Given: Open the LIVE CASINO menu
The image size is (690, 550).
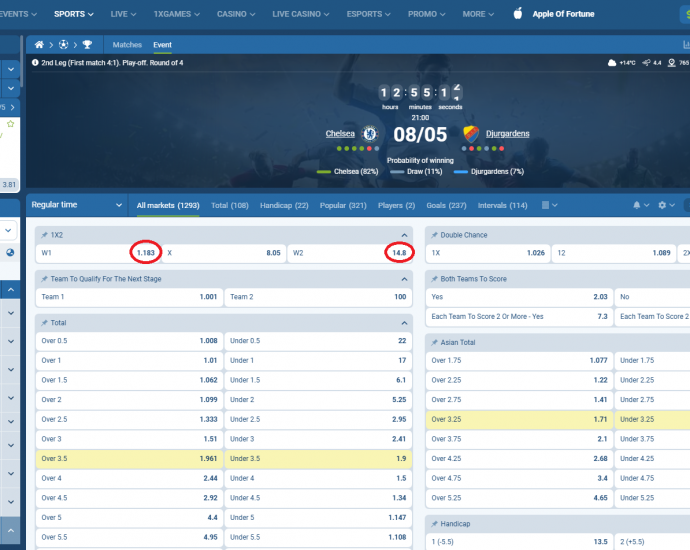Looking at the screenshot, I should (x=301, y=14).
